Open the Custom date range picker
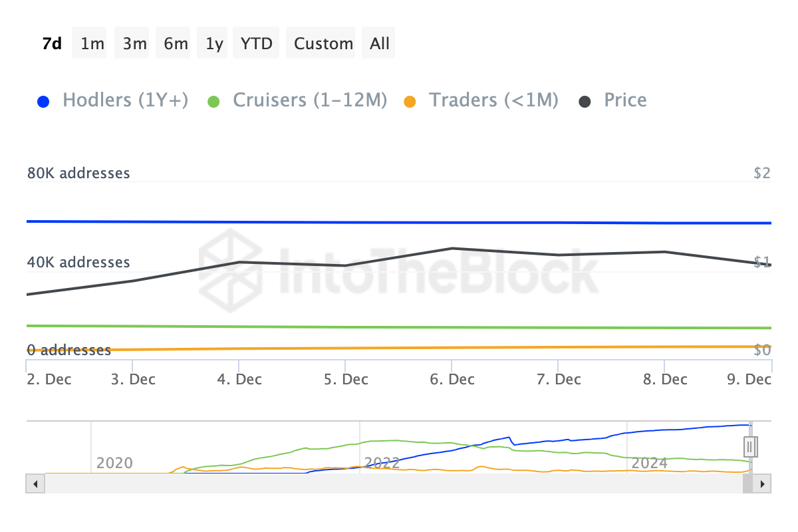Image resolution: width=798 pixels, height=532 pixels. pos(323,43)
